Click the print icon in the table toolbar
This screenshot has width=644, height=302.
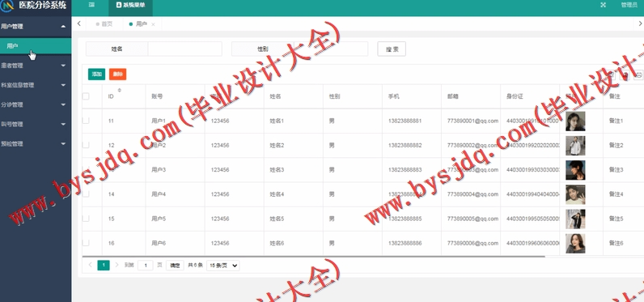[x=638, y=74]
